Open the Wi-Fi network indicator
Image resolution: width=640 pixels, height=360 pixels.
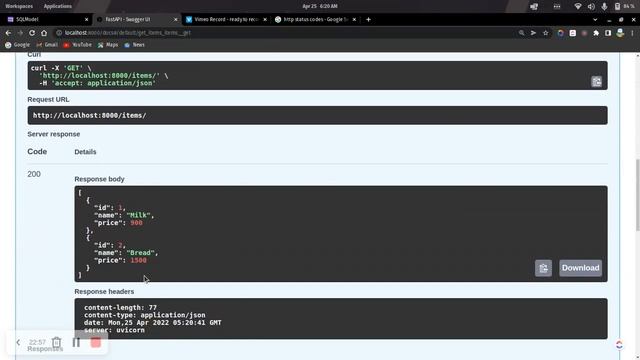(x=578, y=6)
